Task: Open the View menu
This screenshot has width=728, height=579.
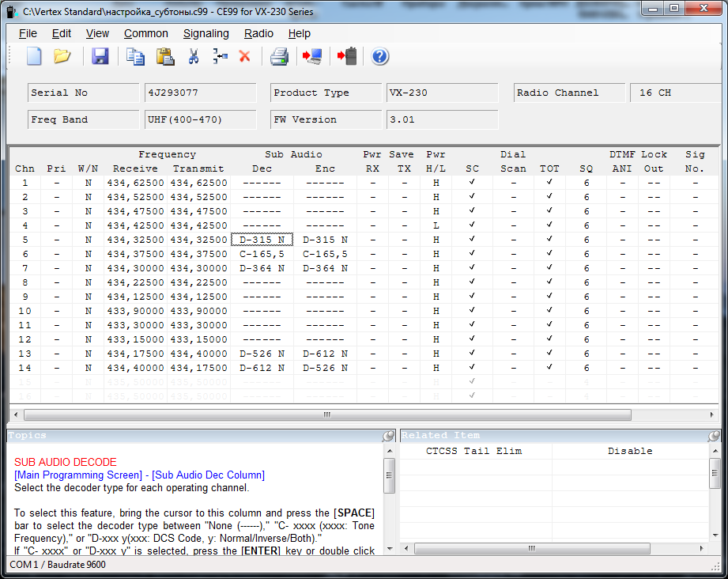Action: pos(97,33)
